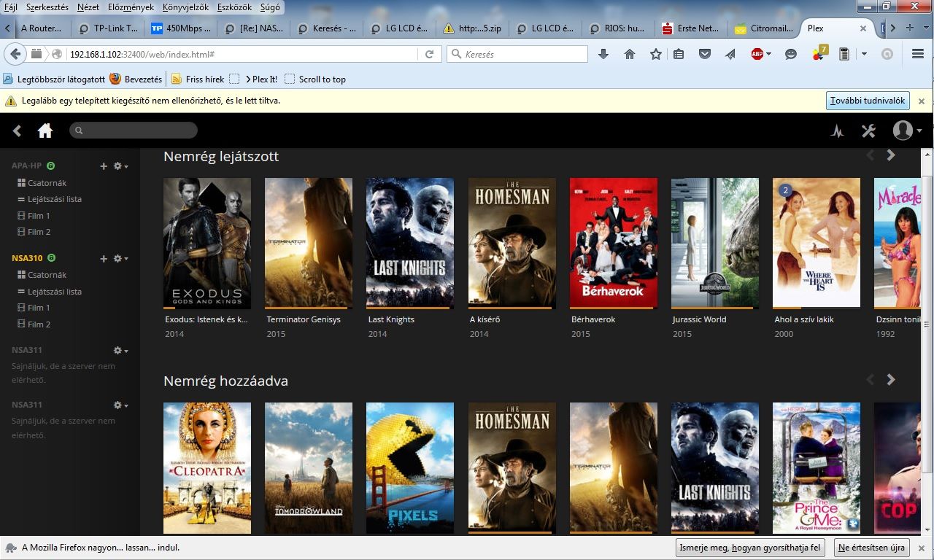Click the Firefox home toolbar icon
Image resolution: width=934 pixels, height=560 pixels.
click(x=630, y=54)
